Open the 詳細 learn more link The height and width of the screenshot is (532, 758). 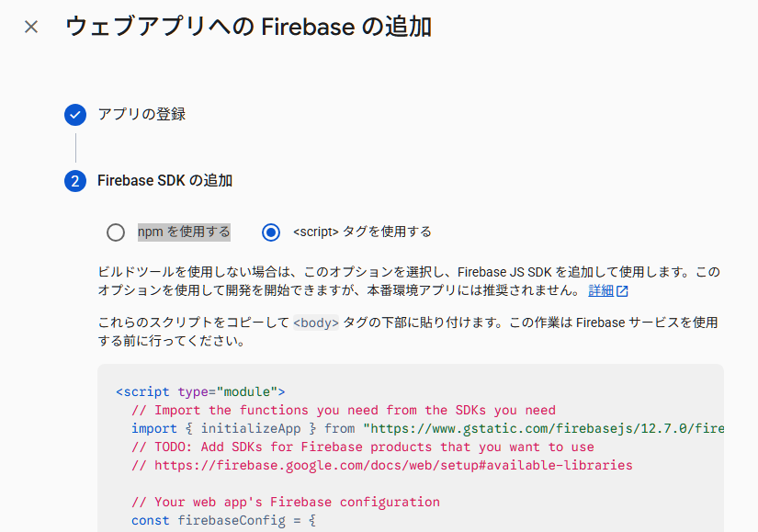601,290
